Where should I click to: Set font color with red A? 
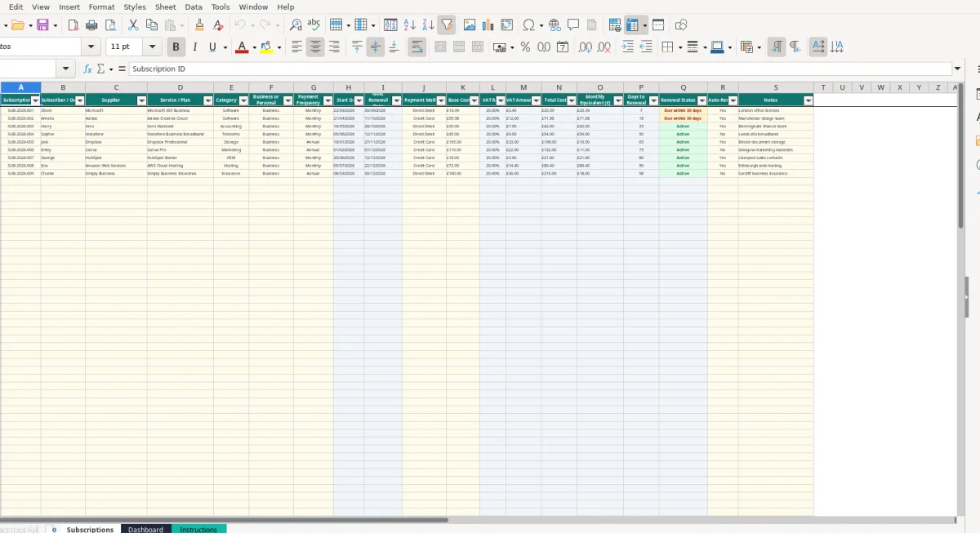(x=241, y=47)
